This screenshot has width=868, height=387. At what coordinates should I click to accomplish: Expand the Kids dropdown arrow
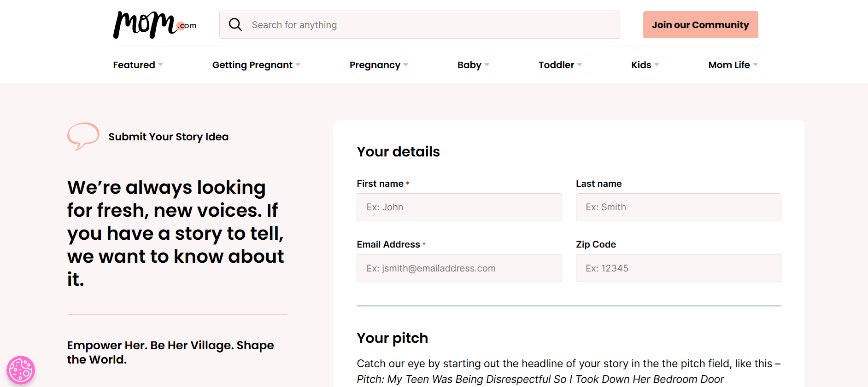click(657, 65)
